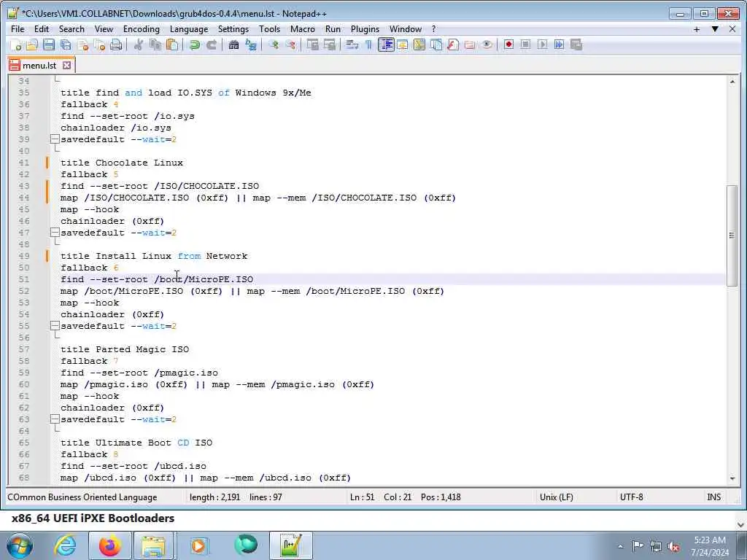Screen dimensions: 747x560
Task: Cut selection with the scissors icon
Action: (x=139, y=44)
